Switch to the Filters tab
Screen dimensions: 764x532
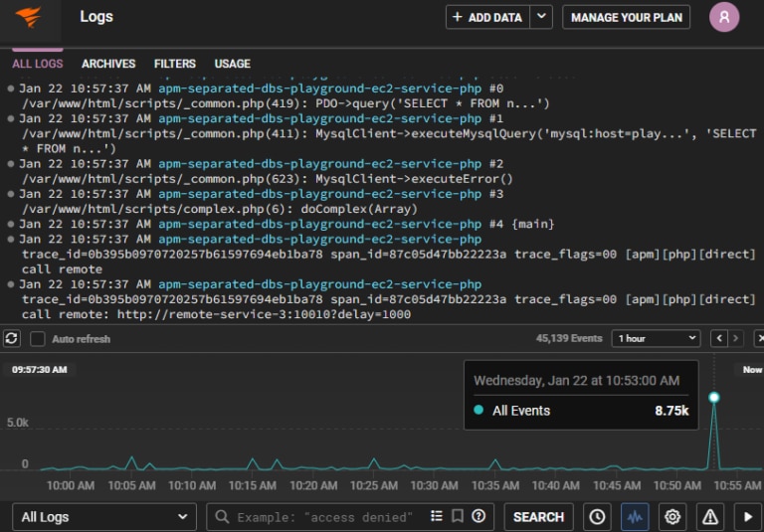[175, 64]
